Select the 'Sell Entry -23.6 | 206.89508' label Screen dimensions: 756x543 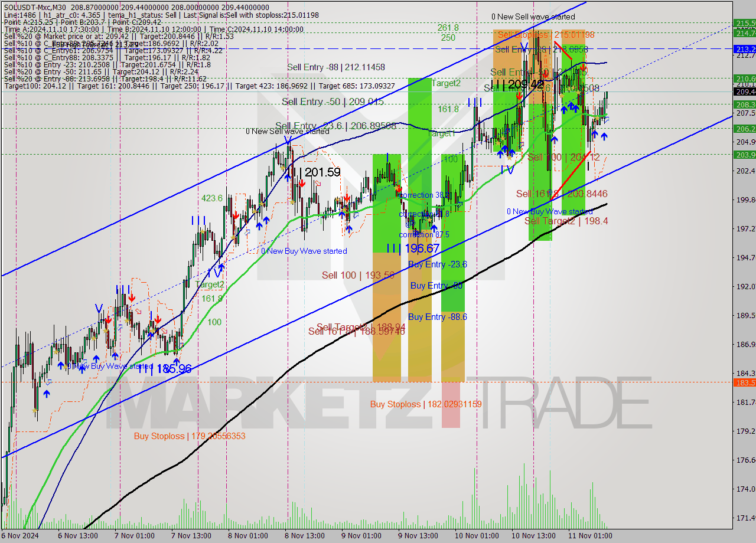click(x=335, y=126)
